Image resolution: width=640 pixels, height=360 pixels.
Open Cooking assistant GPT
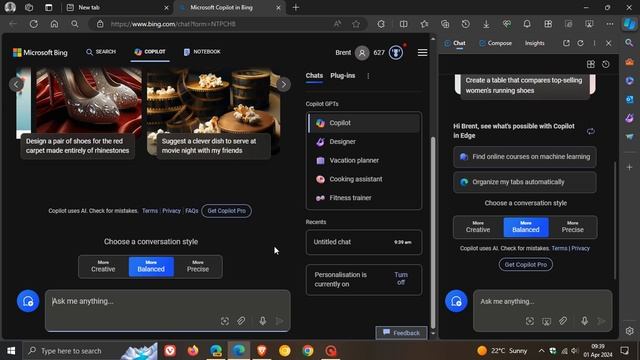point(364,179)
